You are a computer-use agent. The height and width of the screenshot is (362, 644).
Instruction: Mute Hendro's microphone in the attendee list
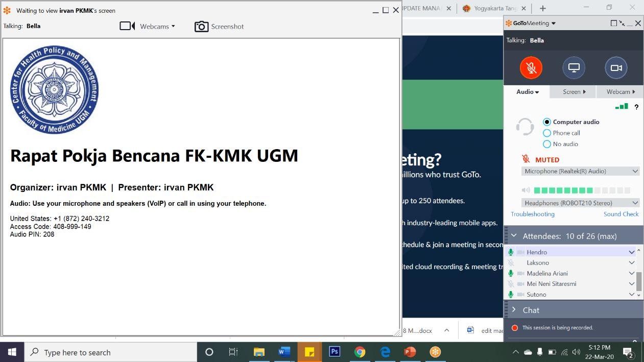(511, 252)
